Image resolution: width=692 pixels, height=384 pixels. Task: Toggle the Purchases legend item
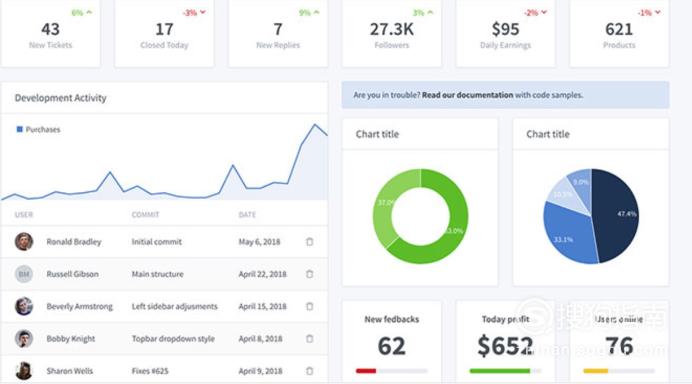[x=38, y=129]
